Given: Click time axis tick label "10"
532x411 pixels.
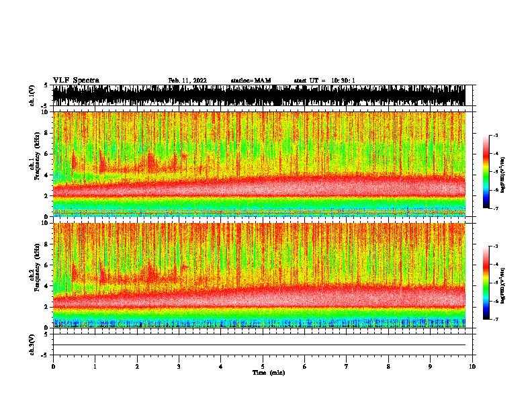Looking at the screenshot, I should pos(472,367).
